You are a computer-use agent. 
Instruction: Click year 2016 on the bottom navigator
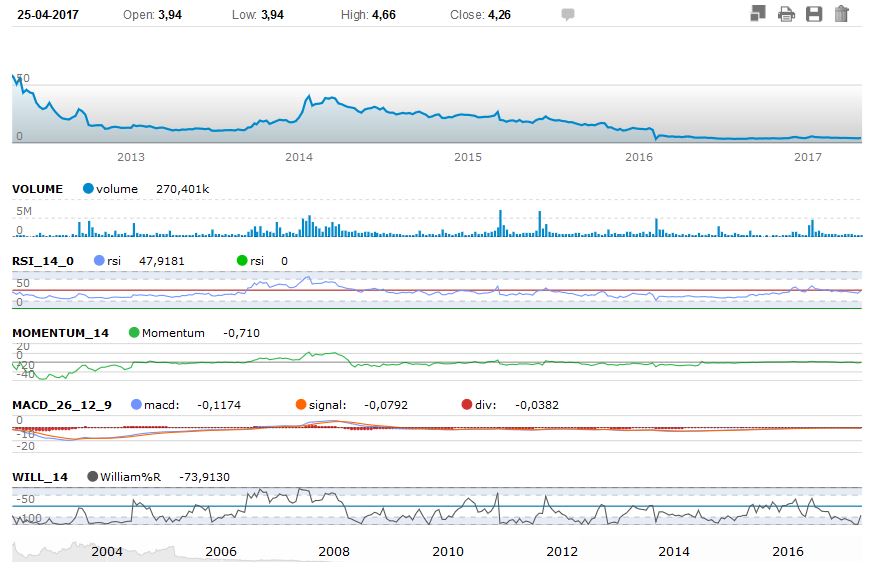pyautogui.click(x=789, y=551)
